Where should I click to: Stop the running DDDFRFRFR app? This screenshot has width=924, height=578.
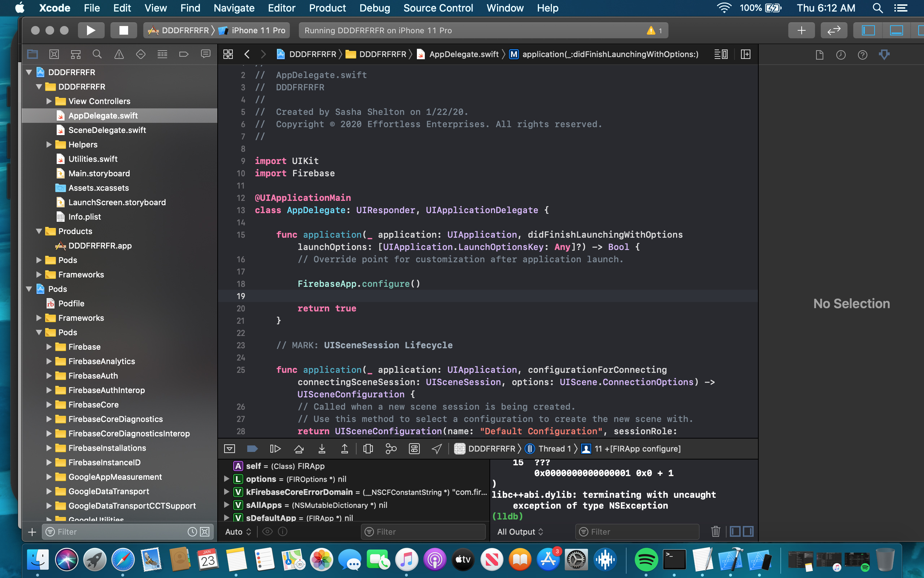pyautogui.click(x=123, y=30)
